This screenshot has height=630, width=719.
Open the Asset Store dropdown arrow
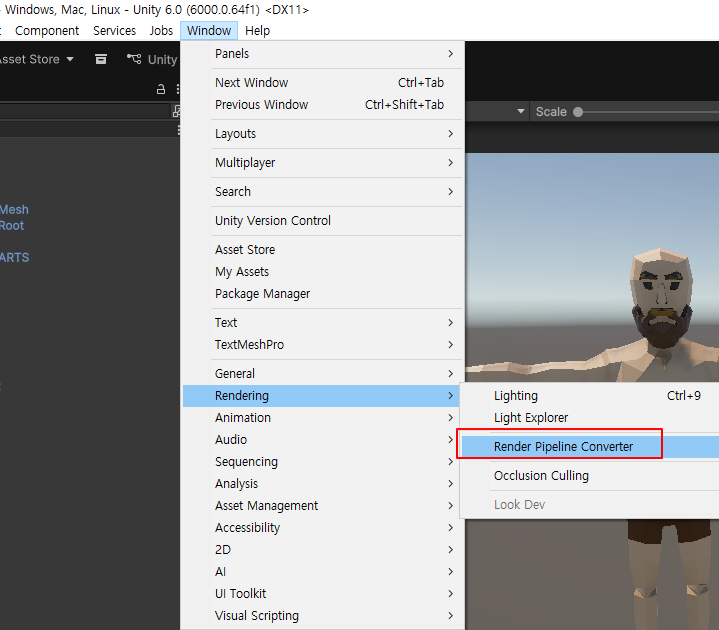pos(70,59)
